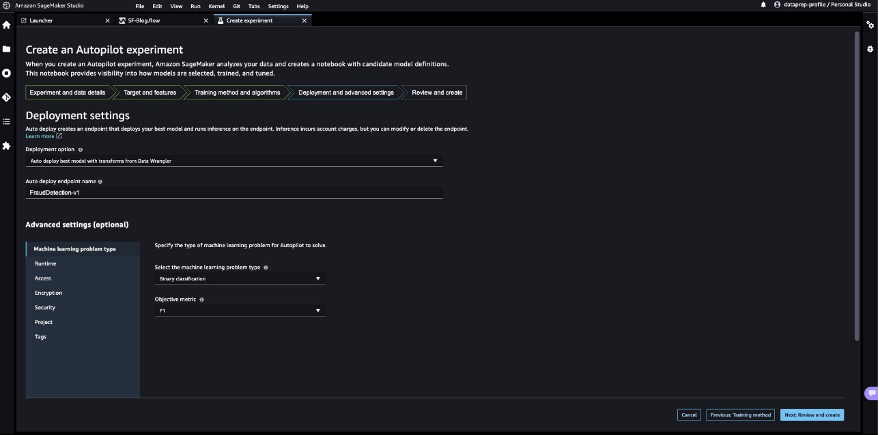The width and height of the screenshot is (879, 435).
Task: Switch to the SF-Blog.flow tab
Action: (163, 20)
